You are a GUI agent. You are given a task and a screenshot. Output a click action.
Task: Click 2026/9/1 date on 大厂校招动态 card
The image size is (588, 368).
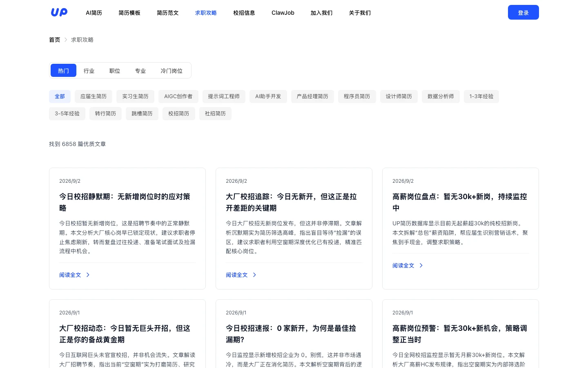point(69,312)
